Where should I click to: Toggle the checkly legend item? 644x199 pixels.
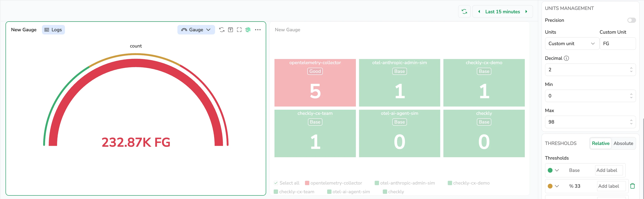coord(393,192)
